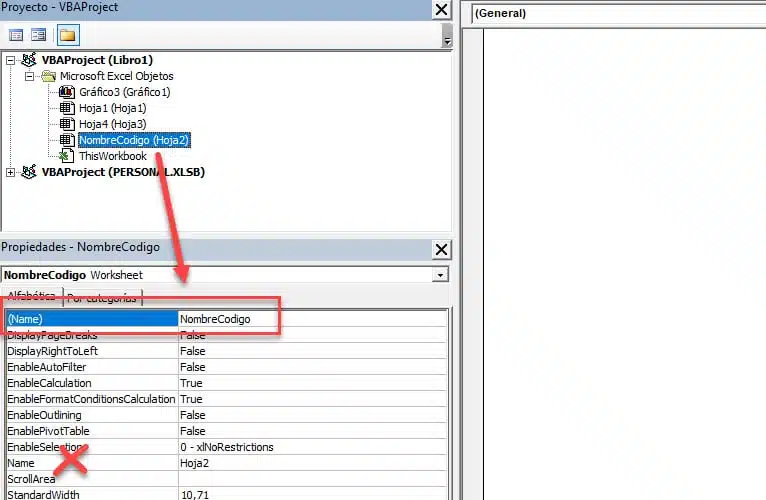Select VBAProject (Libro1) label
This screenshot has height=500, width=766.
(97, 60)
